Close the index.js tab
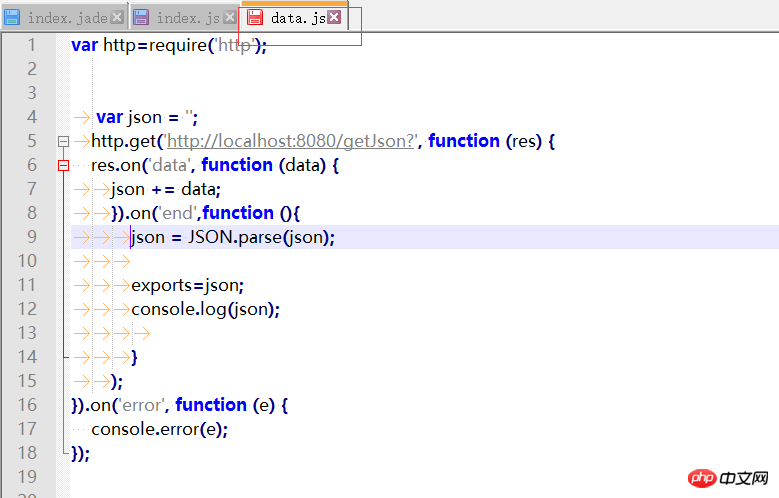Viewport: 779px width, 498px height. 230,17
